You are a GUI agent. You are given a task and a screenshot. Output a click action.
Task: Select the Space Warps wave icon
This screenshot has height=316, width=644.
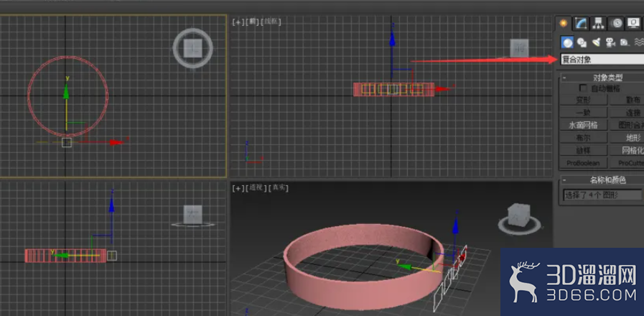point(639,42)
